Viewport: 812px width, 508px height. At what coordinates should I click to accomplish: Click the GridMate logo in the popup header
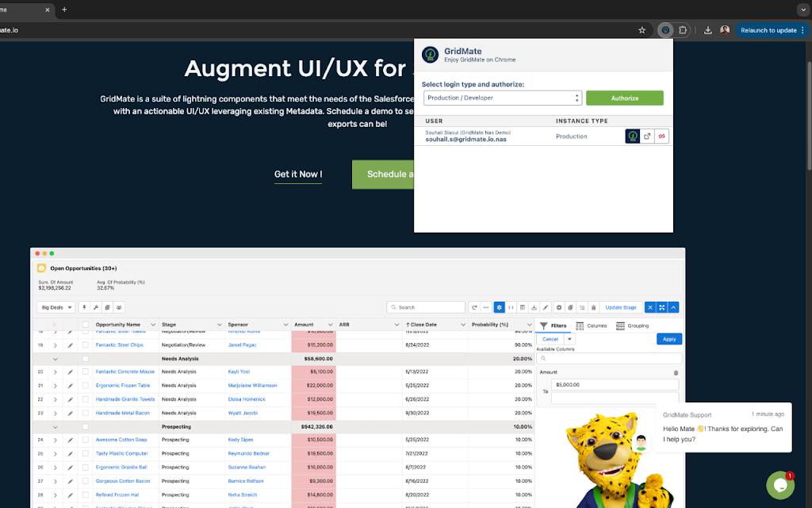pyautogui.click(x=431, y=55)
